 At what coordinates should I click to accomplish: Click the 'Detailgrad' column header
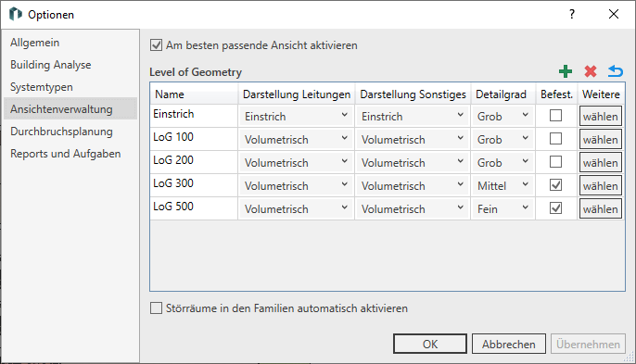[503, 94]
